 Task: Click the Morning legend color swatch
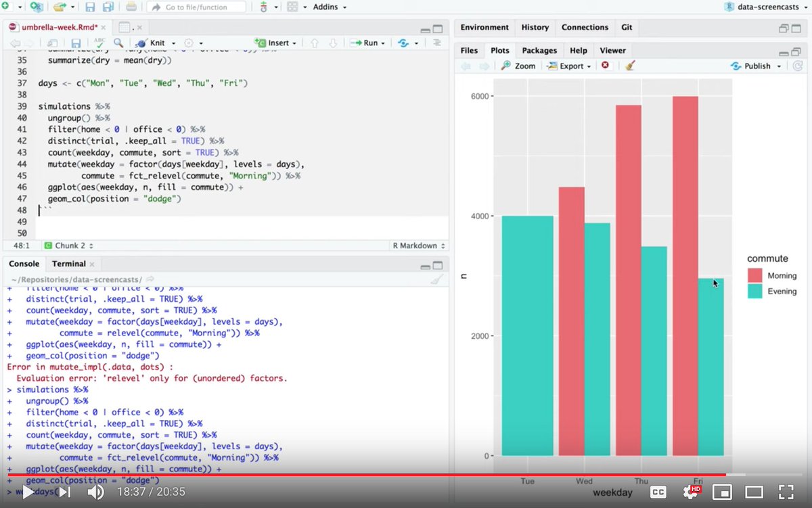tap(754, 275)
